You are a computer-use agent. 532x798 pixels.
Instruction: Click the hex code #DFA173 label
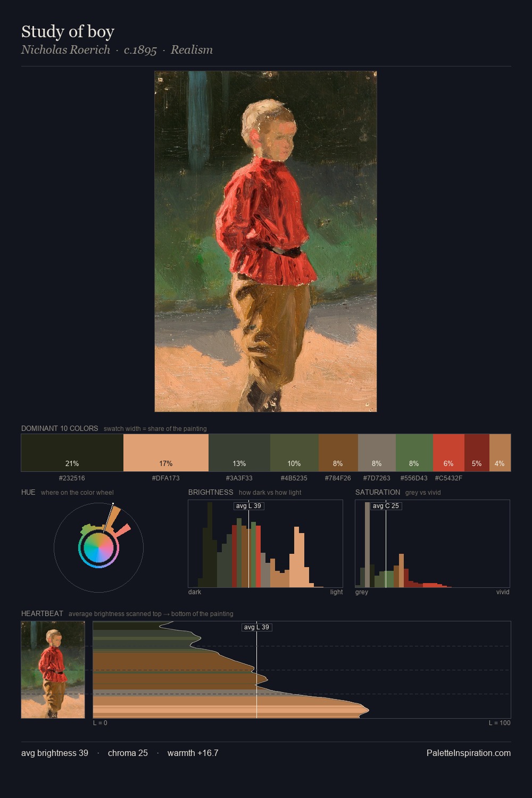point(166,478)
